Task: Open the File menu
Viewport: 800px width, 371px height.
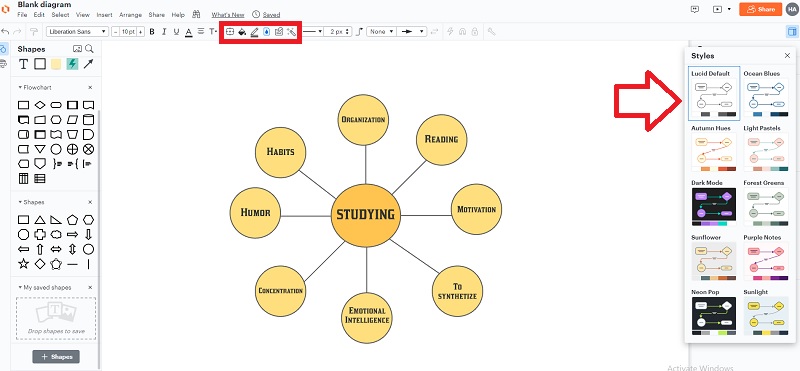Action: pyautogui.click(x=22, y=15)
